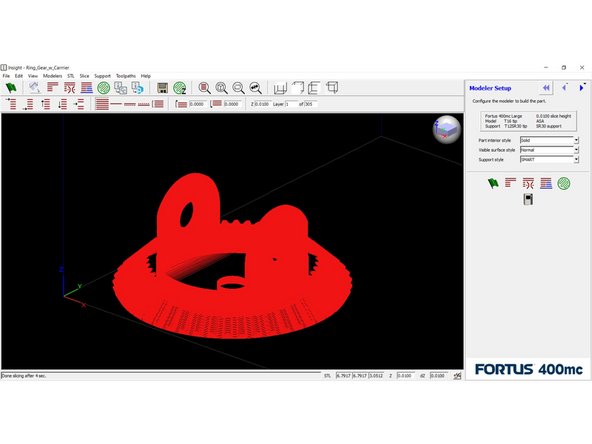The image size is (592, 444).
Task: Open the Help menu
Action: (146, 76)
